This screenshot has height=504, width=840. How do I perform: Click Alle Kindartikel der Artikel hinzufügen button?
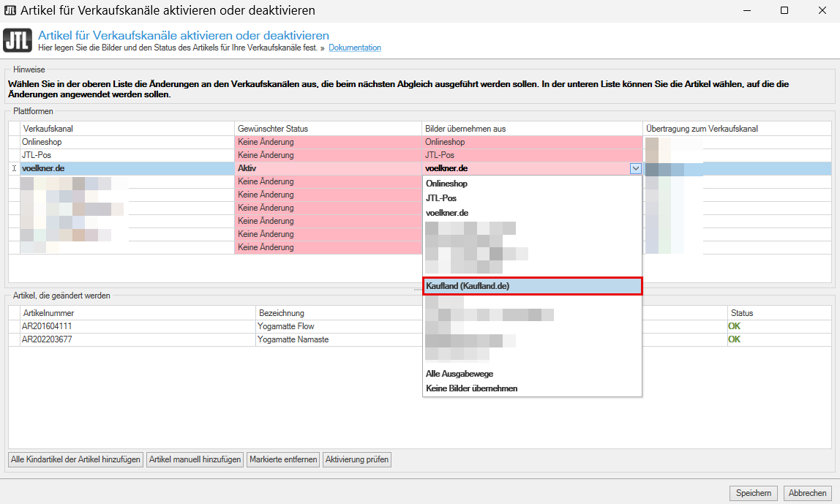[x=76, y=459]
